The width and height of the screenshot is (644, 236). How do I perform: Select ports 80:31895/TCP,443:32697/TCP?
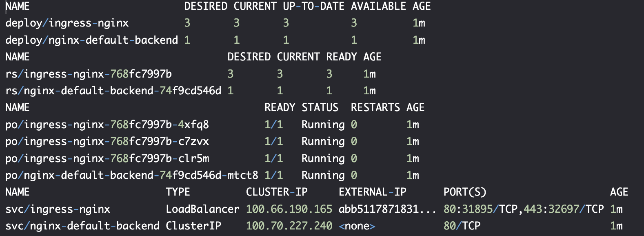pyautogui.click(x=524, y=209)
